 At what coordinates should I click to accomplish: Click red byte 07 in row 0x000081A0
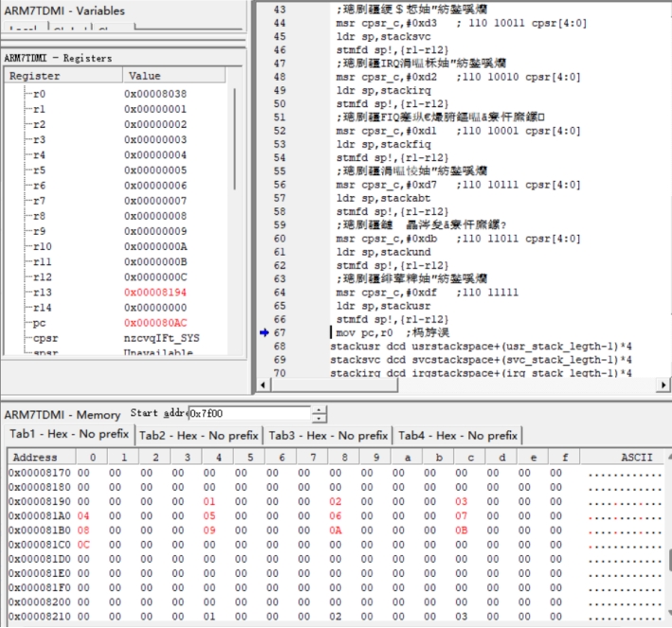[x=462, y=516]
